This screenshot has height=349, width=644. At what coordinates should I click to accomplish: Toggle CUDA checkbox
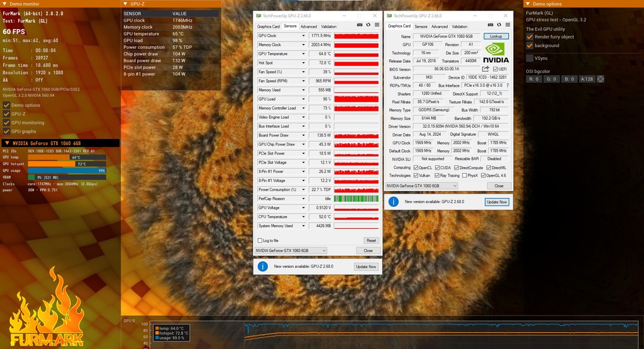point(438,167)
